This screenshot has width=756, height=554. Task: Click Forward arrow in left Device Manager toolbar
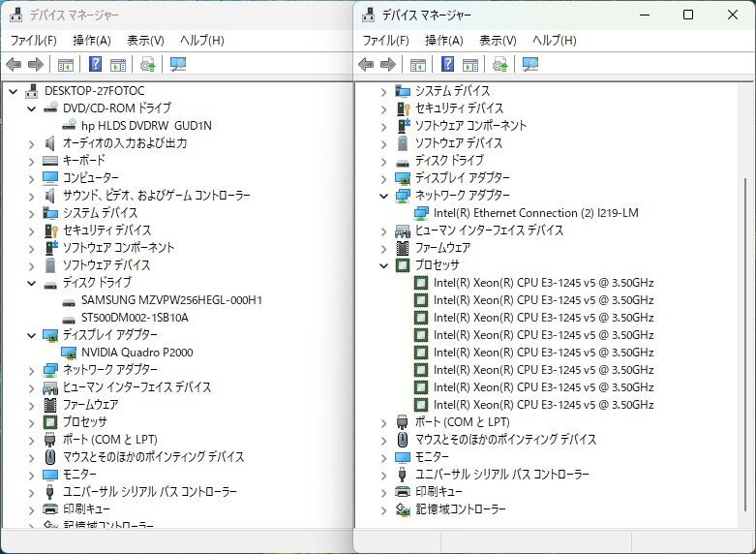(36, 64)
